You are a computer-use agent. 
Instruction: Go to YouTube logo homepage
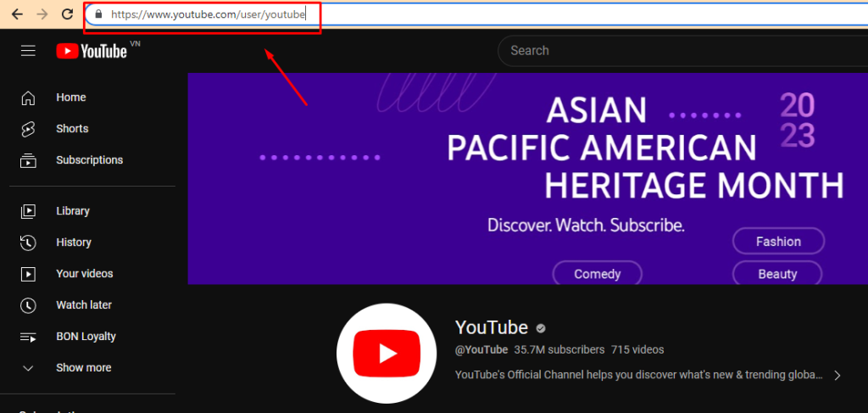tap(92, 51)
